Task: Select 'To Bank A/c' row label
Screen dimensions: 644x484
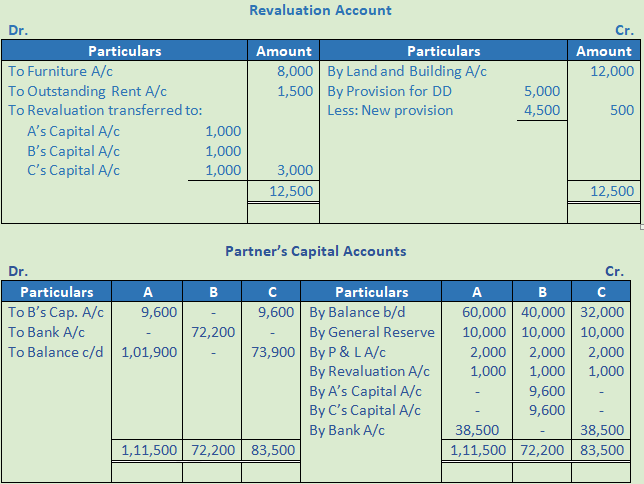Action: 46,332
